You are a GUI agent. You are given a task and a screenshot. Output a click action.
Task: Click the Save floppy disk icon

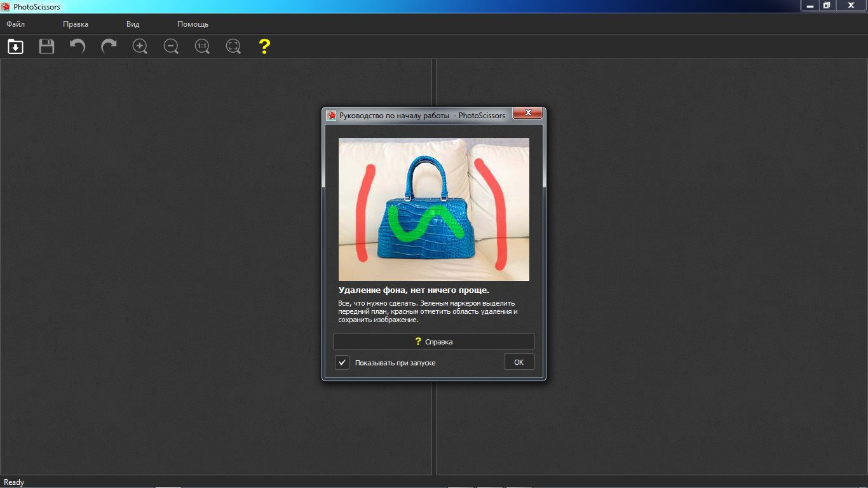point(46,46)
